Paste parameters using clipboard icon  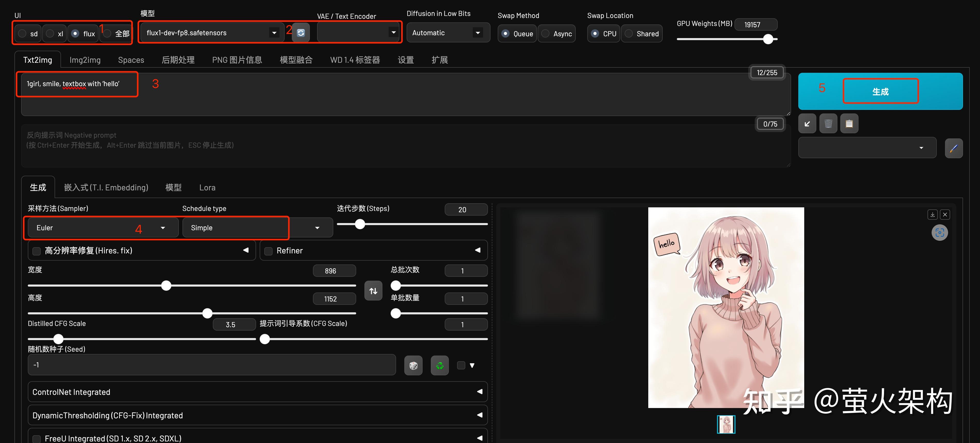(849, 123)
